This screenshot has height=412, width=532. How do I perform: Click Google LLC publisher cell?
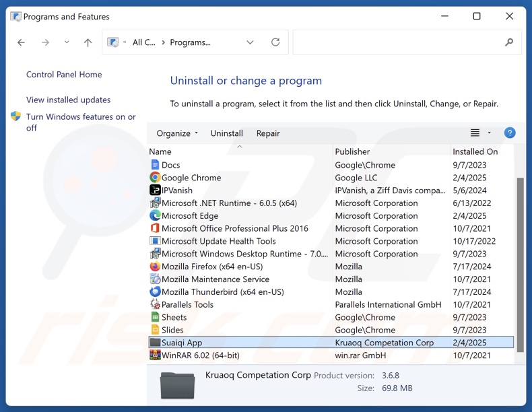[356, 177]
